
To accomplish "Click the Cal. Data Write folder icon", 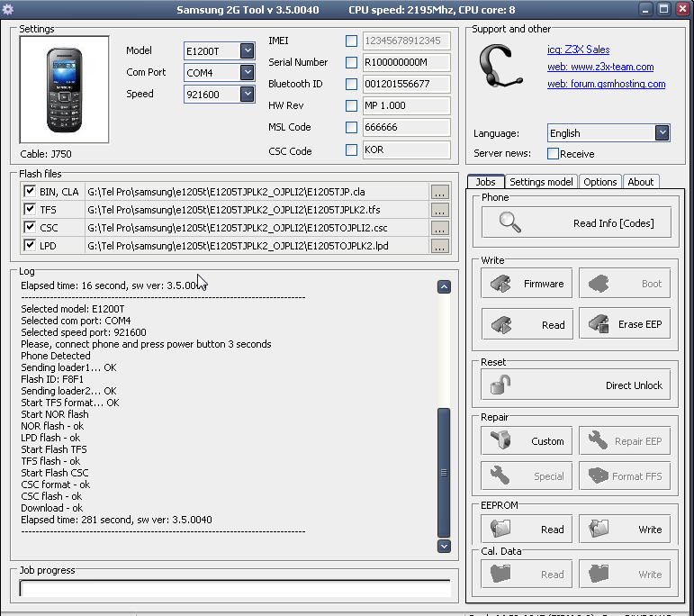I will [x=599, y=574].
